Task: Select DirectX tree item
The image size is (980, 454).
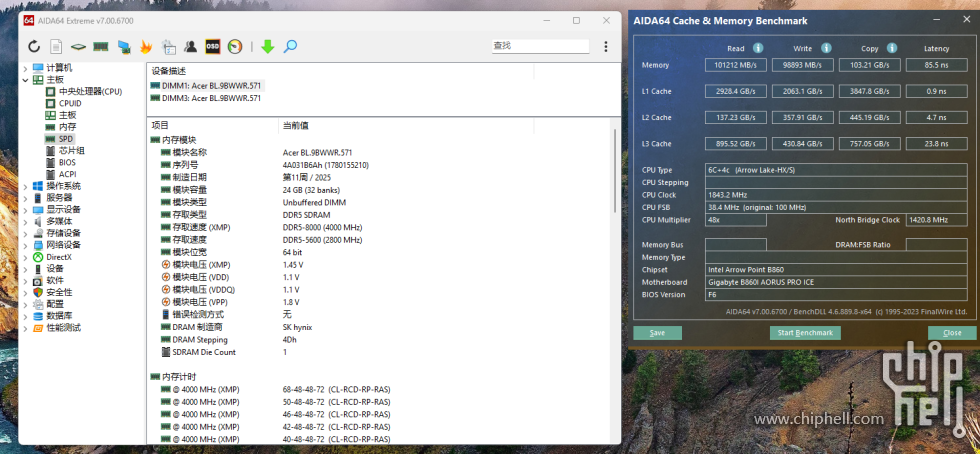Action: [x=59, y=257]
